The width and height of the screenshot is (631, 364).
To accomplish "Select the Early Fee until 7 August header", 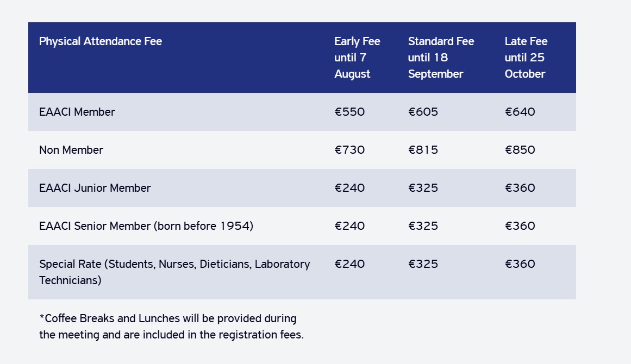I will (358, 58).
